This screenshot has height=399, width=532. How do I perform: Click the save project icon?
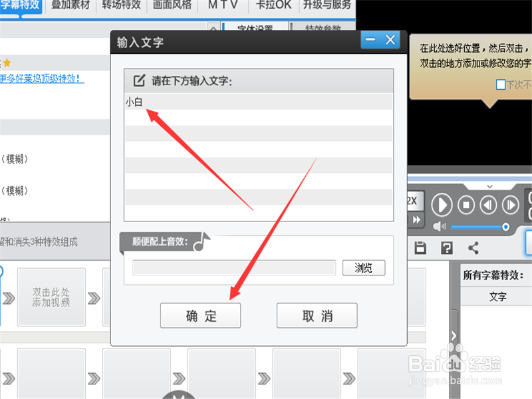tap(420, 248)
